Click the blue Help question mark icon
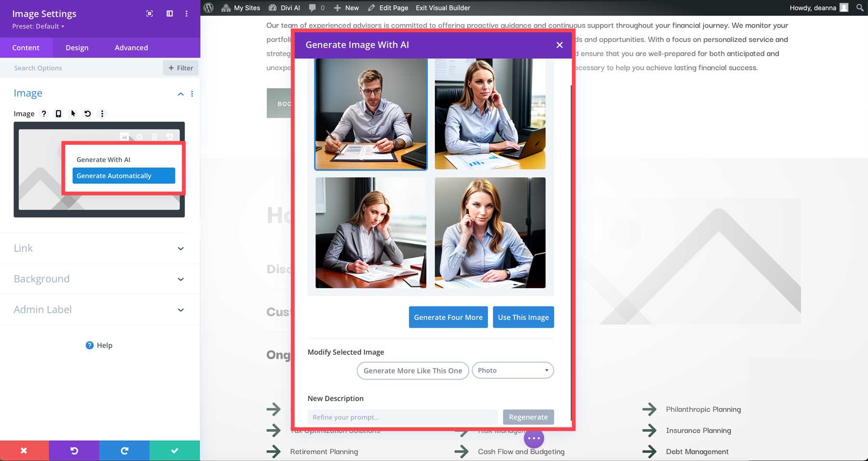 coord(89,345)
